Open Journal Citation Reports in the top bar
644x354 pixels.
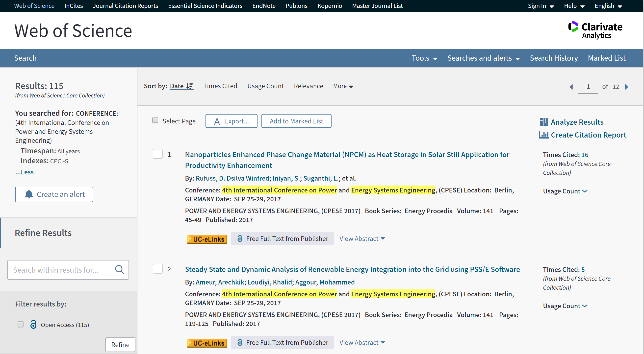point(126,6)
